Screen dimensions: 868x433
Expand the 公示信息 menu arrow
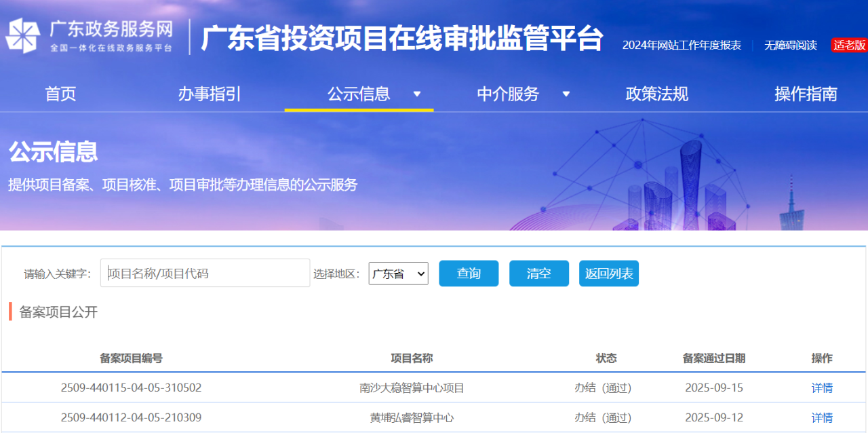[x=417, y=94]
